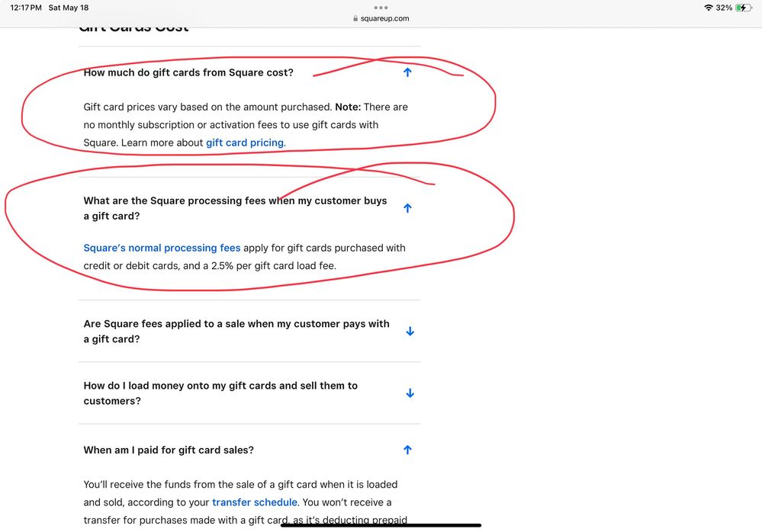The width and height of the screenshot is (762, 532).
Task: Tap the padlock icon beside the URL
Action: [x=355, y=18]
